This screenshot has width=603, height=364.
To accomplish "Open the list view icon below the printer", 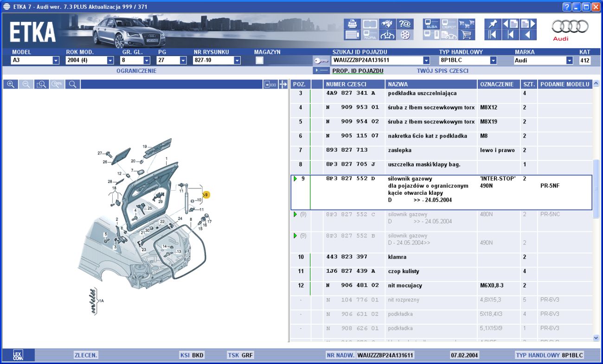I will [352, 35].
